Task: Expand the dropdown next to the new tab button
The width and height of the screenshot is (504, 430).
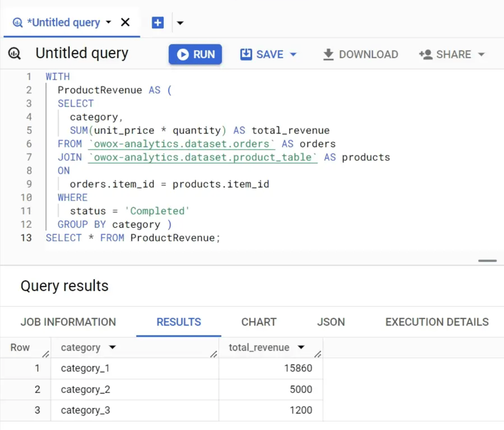Action: [180, 23]
